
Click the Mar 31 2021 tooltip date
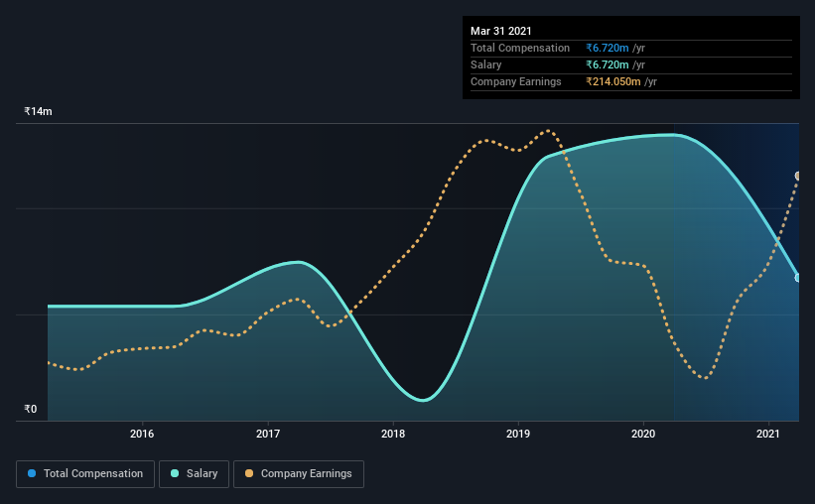click(x=501, y=31)
